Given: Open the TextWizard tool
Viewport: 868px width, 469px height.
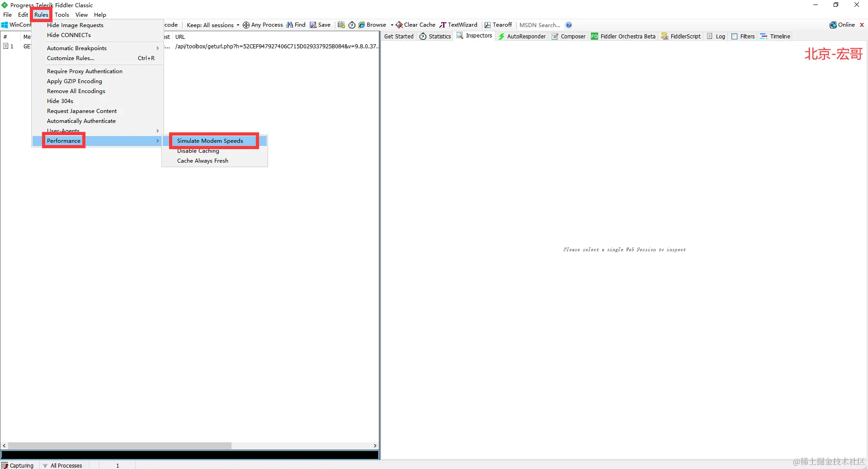Looking at the screenshot, I should 458,25.
